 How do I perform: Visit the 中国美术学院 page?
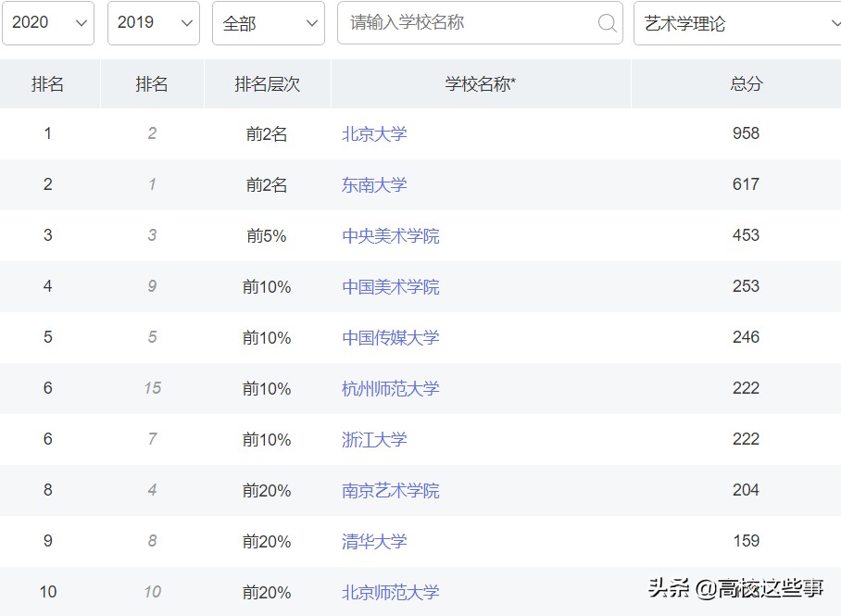pyautogui.click(x=390, y=286)
